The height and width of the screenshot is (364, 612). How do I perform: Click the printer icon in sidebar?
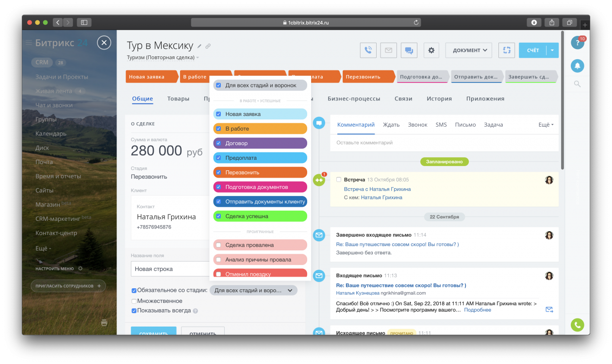[104, 323]
